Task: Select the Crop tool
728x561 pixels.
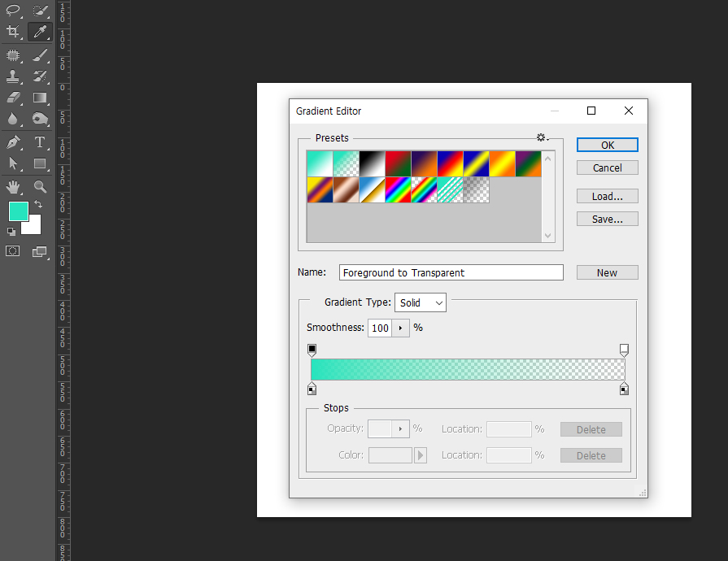Action: 13,32
